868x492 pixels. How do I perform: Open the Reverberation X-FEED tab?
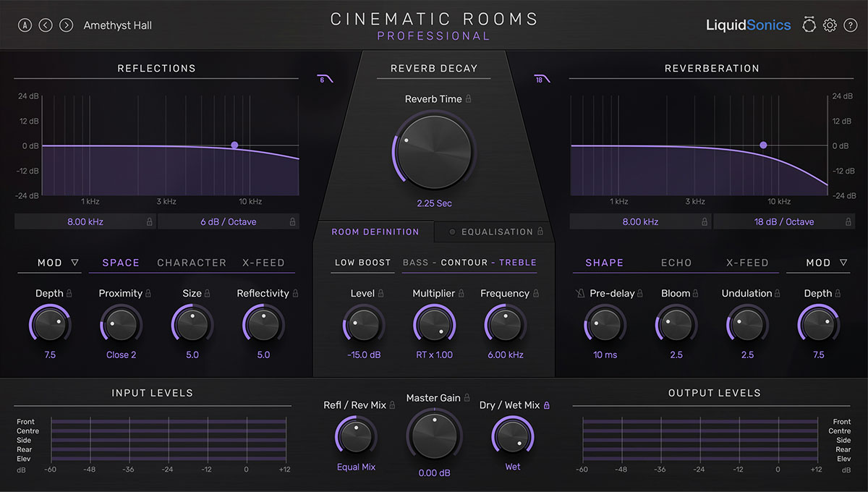pos(747,263)
